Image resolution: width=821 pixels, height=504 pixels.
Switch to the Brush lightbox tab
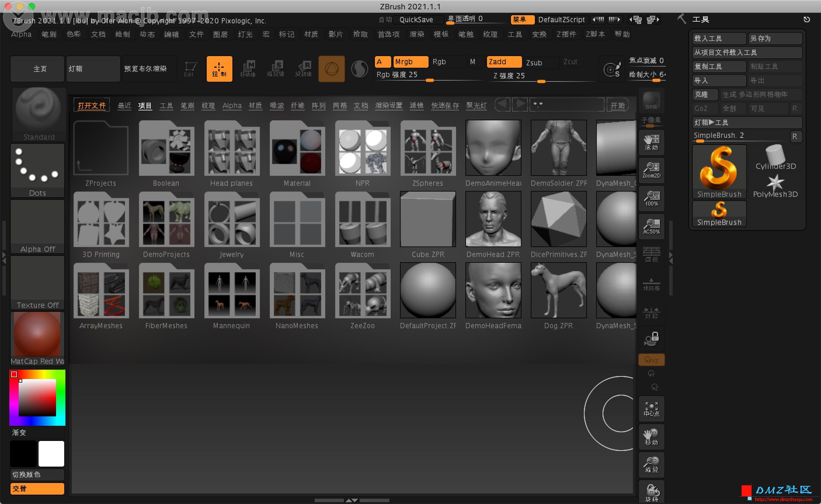click(x=187, y=106)
